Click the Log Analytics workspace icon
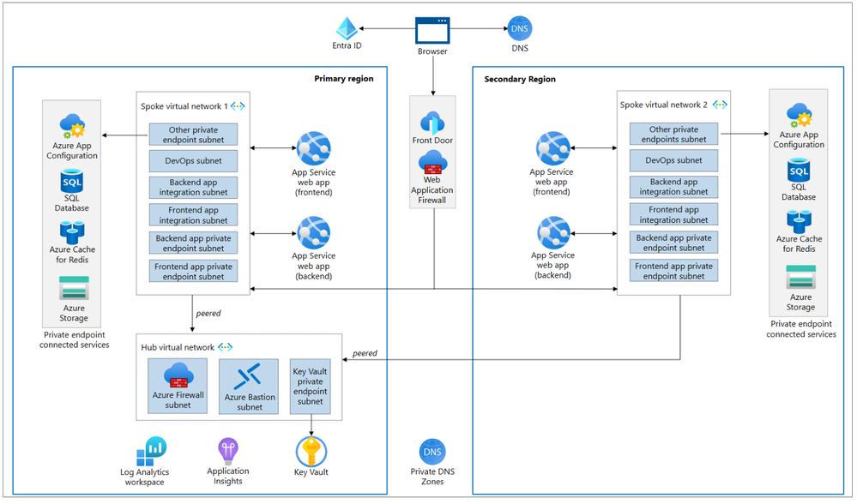This screenshot has width=857, height=504. (151, 451)
